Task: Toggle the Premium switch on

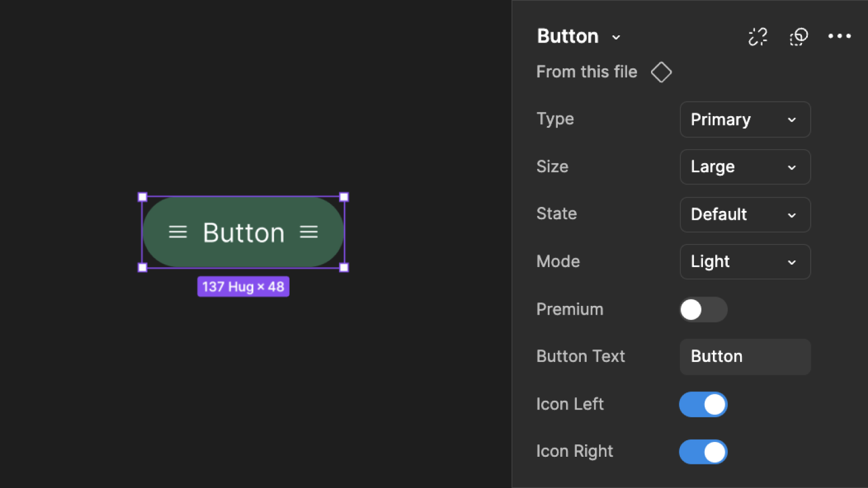Action: (703, 309)
